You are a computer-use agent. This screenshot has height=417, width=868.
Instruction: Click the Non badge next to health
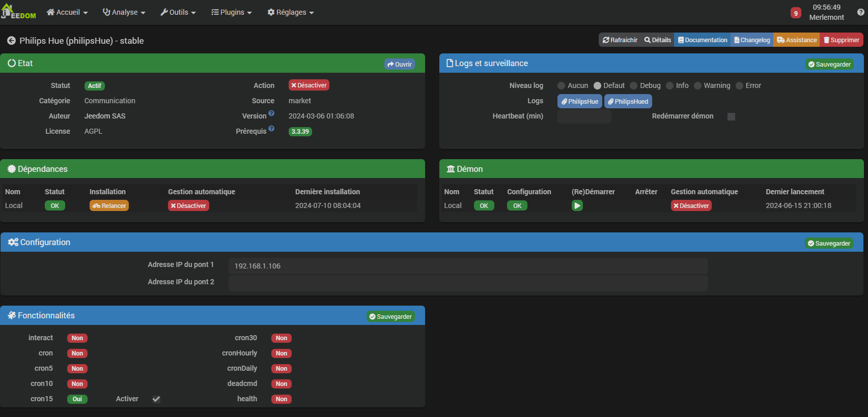tap(282, 399)
